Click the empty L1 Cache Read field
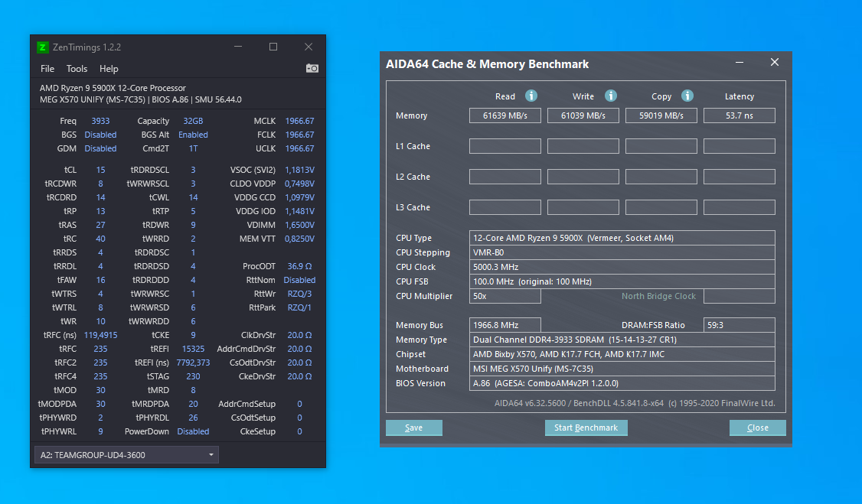Viewport: 862px width, 504px height. pos(505,146)
